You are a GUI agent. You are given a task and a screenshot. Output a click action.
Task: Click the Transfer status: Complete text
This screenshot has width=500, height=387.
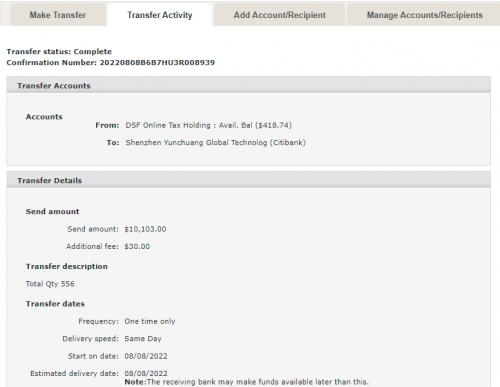[59, 52]
